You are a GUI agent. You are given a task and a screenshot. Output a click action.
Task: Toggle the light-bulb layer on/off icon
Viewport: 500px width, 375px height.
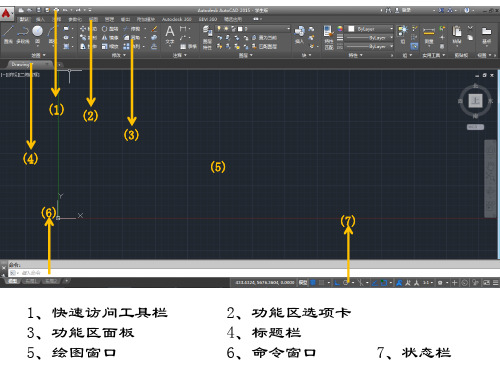219,29
